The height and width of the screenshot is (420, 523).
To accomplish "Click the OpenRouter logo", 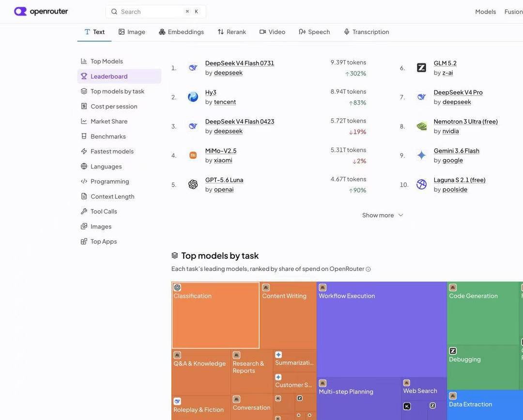I will click(x=41, y=11).
